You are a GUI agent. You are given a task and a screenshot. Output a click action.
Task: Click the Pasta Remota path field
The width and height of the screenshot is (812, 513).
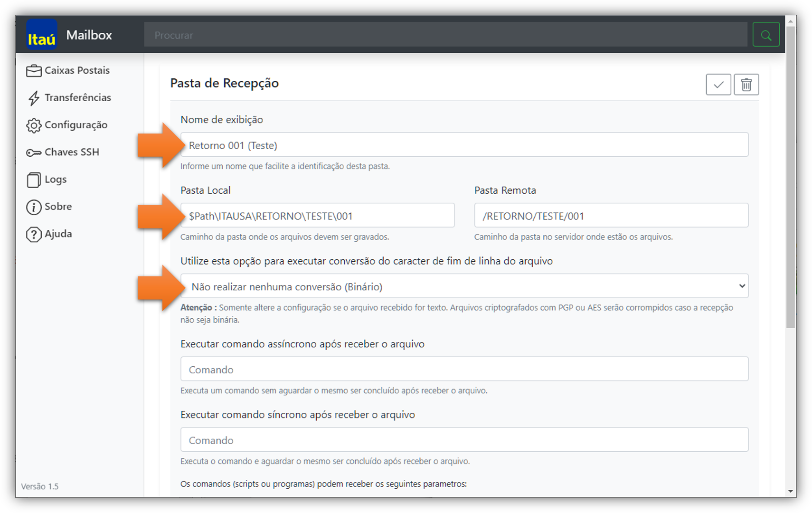(611, 216)
